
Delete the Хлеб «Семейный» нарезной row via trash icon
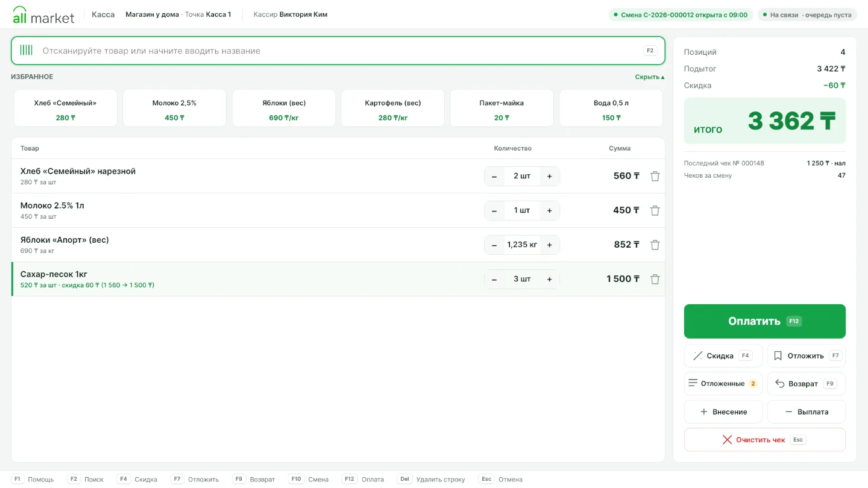point(655,176)
